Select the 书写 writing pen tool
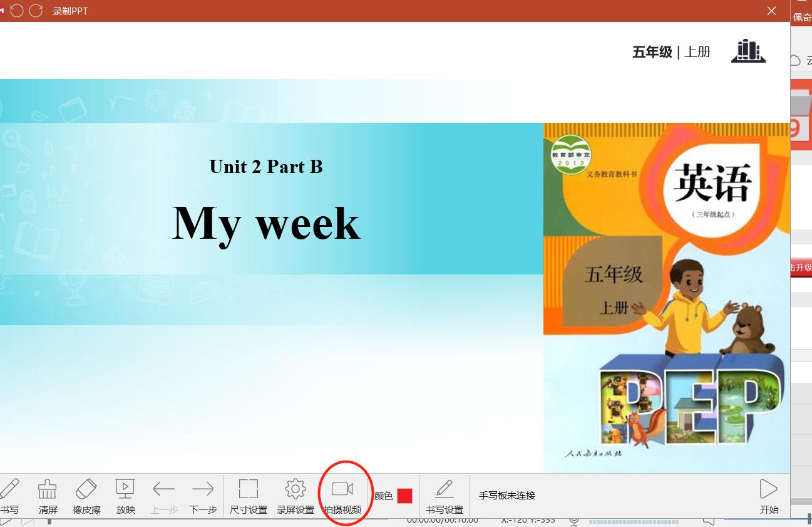 pyautogui.click(x=10, y=495)
